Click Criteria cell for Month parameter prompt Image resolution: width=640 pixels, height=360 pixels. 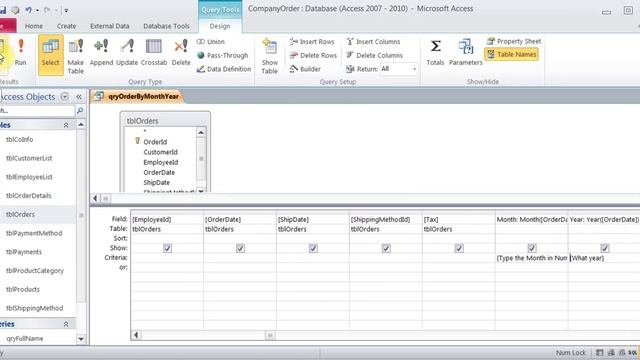(531, 258)
